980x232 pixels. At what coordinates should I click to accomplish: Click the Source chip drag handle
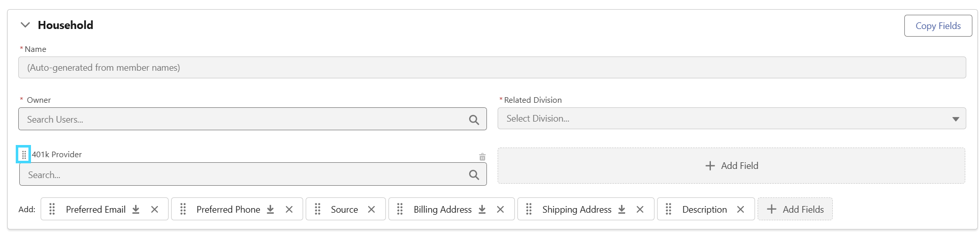(x=317, y=209)
